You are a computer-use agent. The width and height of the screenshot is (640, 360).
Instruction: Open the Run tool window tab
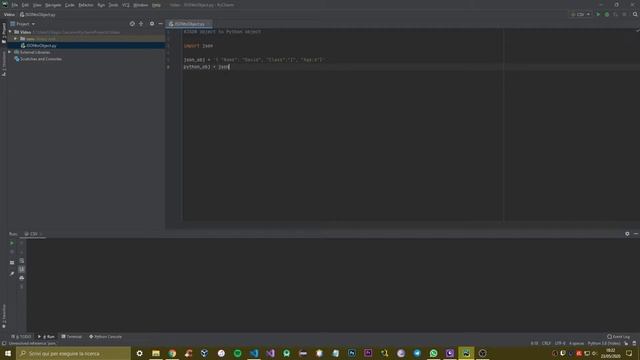point(46,337)
